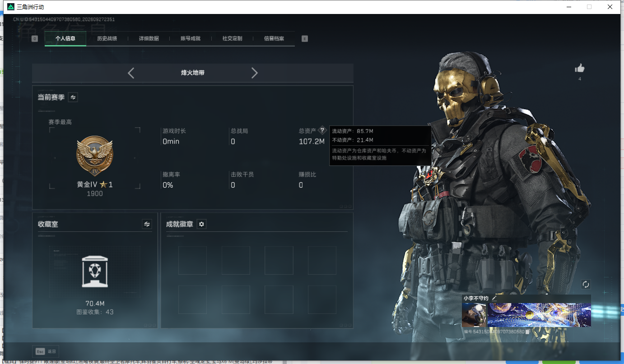Image resolution: width=624 pixels, height=364 pixels.
Task: Copy the 编号 player ID number
Action: 527,332
